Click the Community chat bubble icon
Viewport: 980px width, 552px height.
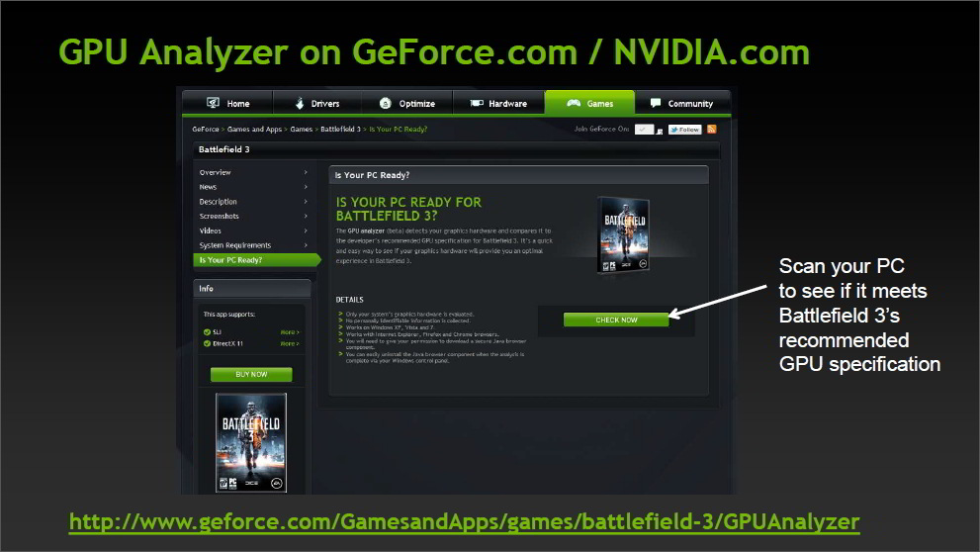click(x=655, y=103)
